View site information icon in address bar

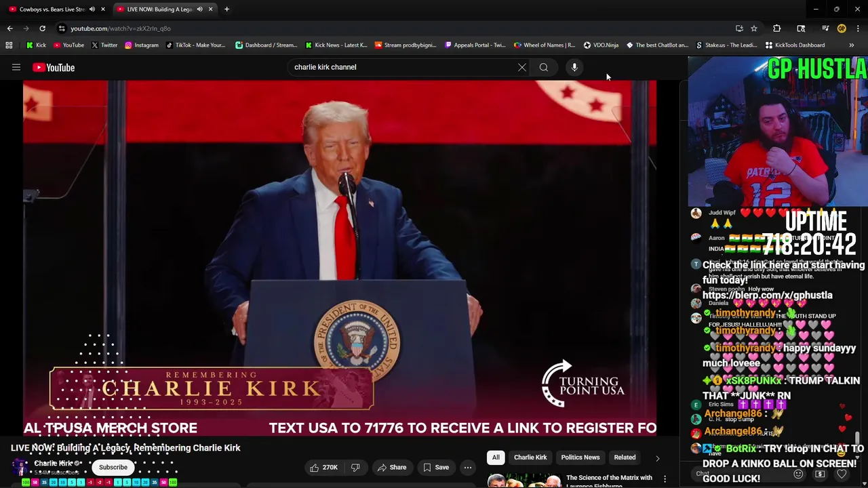point(62,28)
